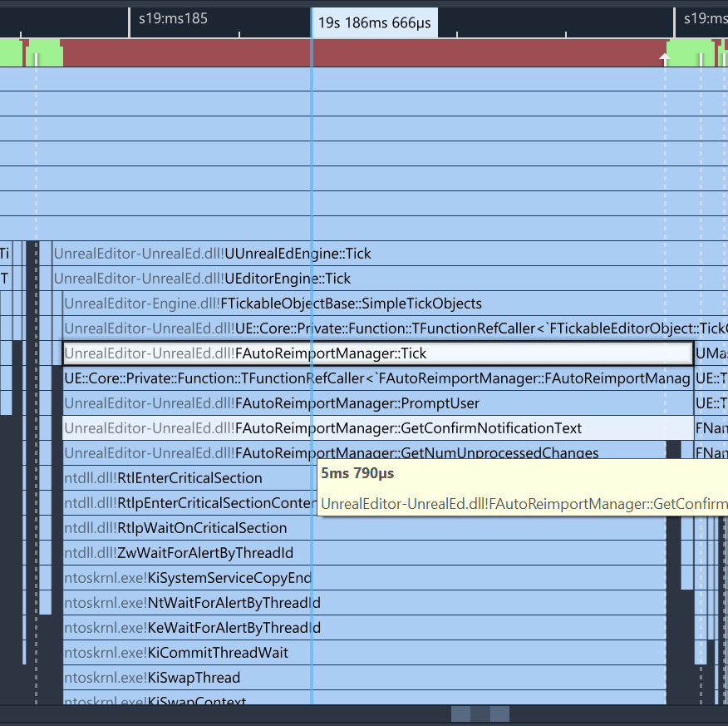Click the horizontal scrollbar thumb at bottom
Screen dimensions: 728x726
point(480,714)
